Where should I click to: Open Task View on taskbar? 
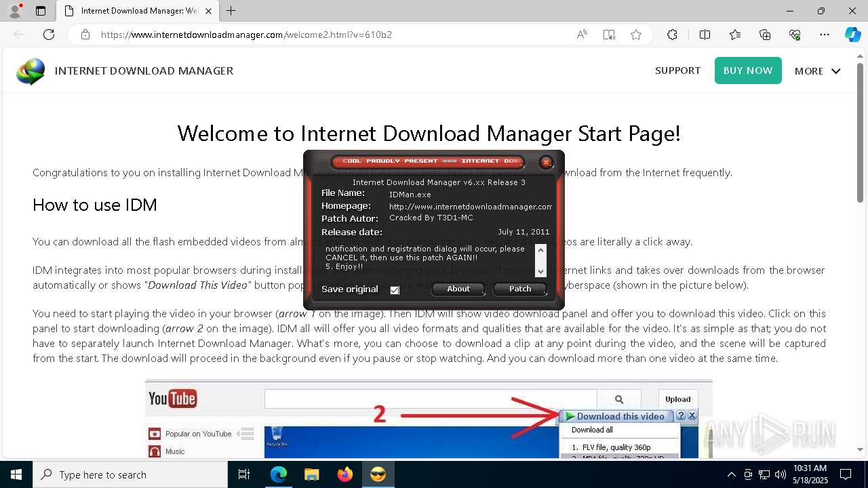click(x=244, y=474)
